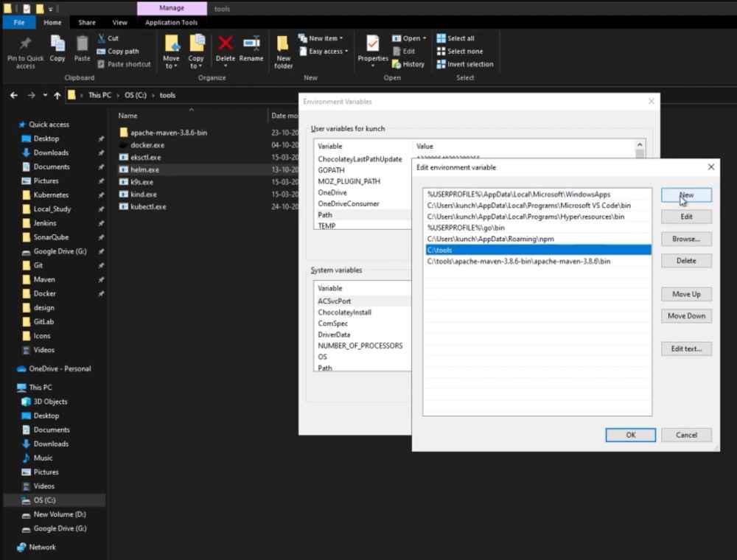Select the Paste shortcut icon
Screen dimensions: 737x560
[124, 64]
